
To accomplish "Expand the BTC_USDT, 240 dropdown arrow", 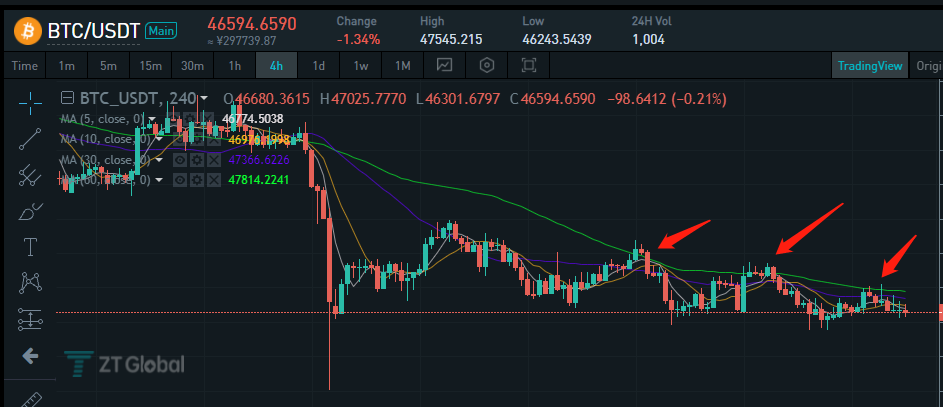I will [x=204, y=98].
